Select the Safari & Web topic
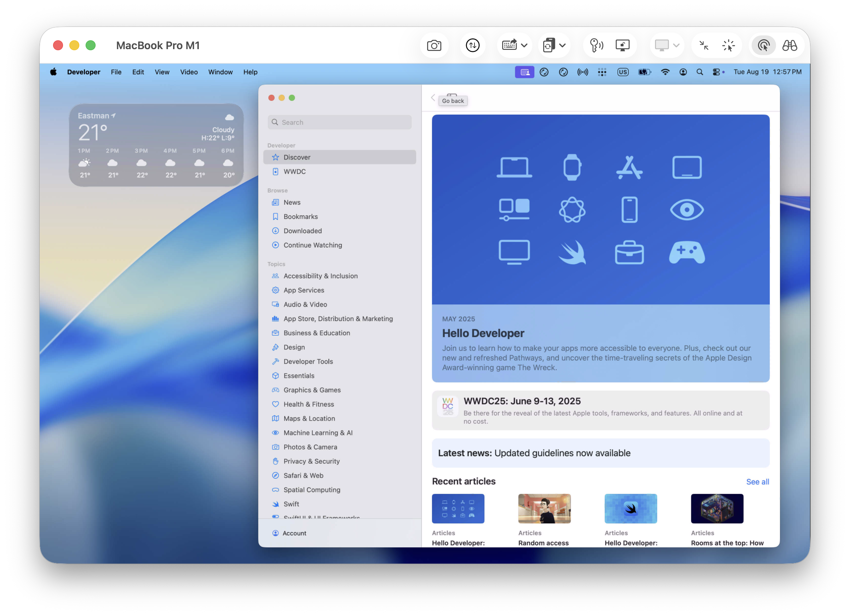 pos(339,475)
